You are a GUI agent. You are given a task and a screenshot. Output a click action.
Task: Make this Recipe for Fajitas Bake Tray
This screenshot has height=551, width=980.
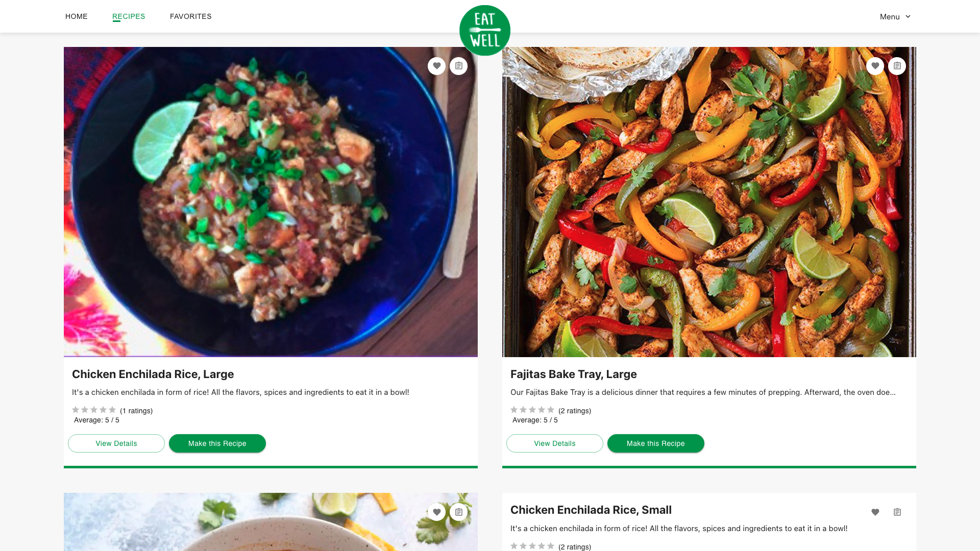click(x=655, y=443)
